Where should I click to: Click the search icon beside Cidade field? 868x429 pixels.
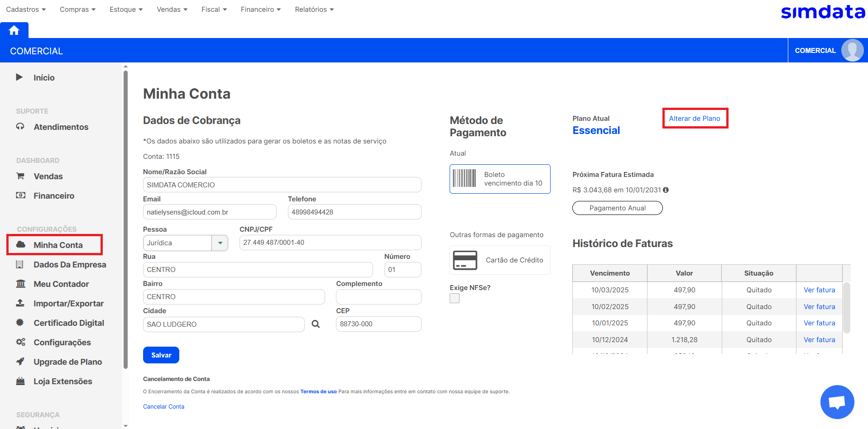click(x=316, y=324)
